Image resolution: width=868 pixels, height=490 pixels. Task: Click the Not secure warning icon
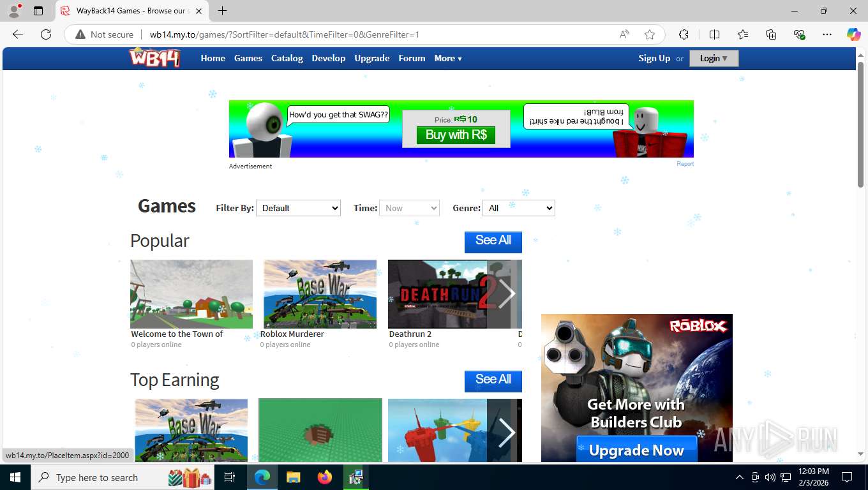point(80,34)
